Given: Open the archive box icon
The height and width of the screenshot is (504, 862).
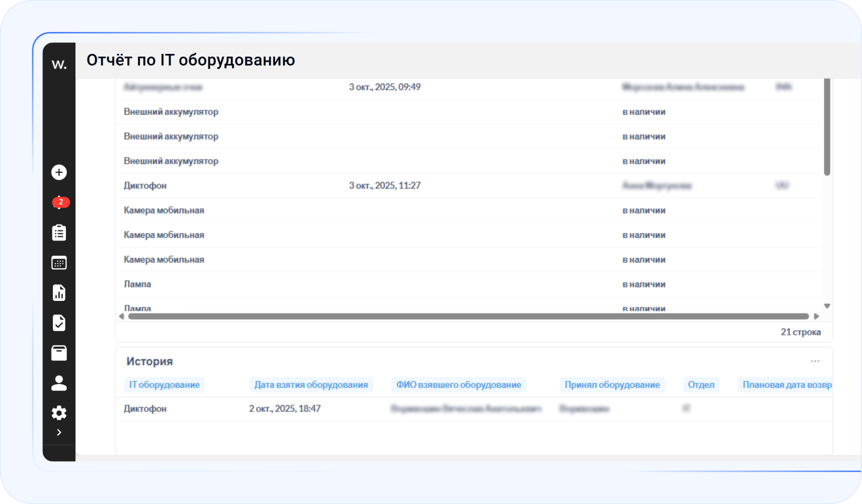Looking at the screenshot, I should (59, 353).
